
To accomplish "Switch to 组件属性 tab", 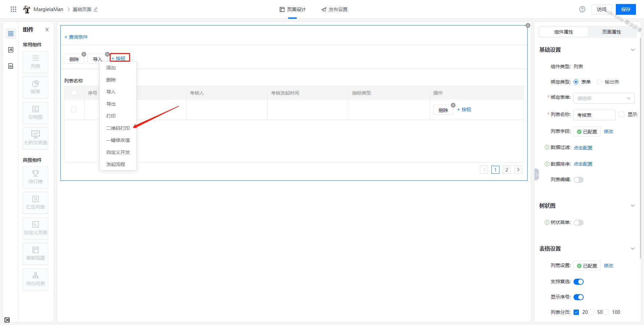I will click(x=563, y=32).
